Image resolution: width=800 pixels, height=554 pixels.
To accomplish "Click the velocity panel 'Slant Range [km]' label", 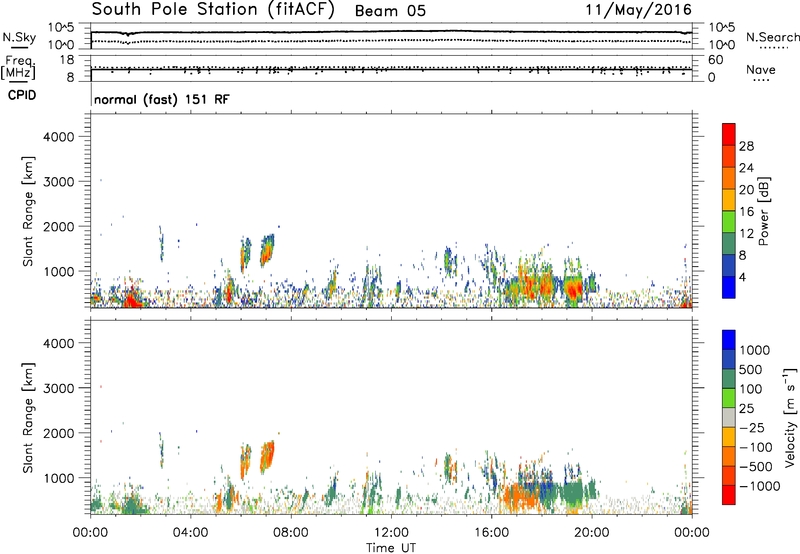I will [28, 418].
